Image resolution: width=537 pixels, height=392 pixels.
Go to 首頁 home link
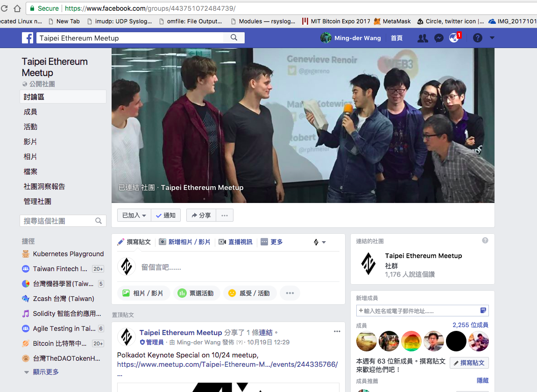pyautogui.click(x=396, y=38)
